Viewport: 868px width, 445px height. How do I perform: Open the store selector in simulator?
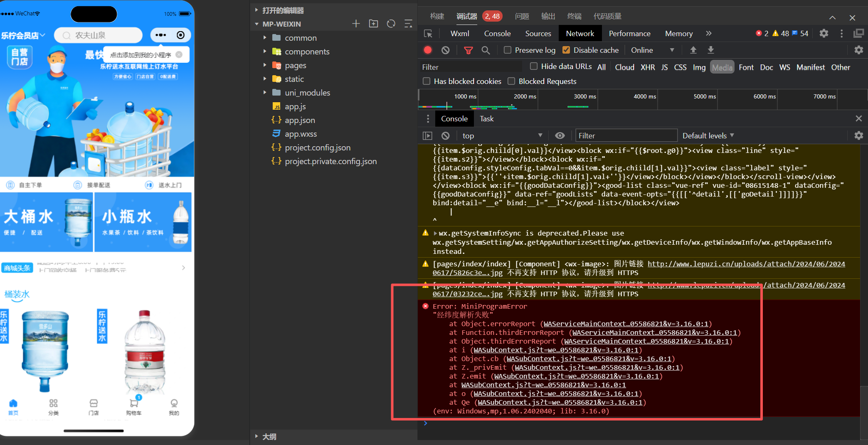(23, 36)
